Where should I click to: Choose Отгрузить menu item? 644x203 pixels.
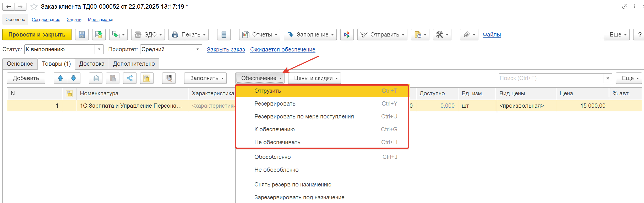pyautogui.click(x=322, y=91)
